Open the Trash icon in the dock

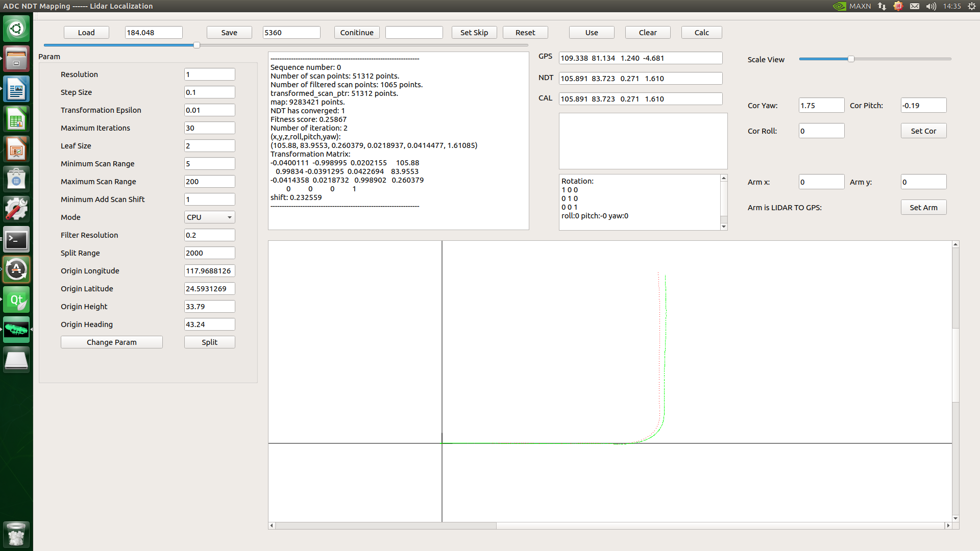pyautogui.click(x=16, y=534)
